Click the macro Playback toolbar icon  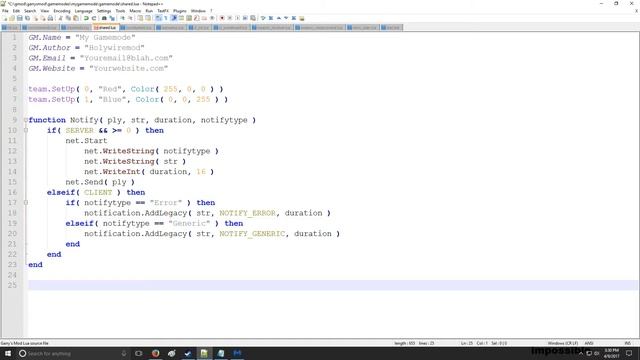click(x=237, y=18)
